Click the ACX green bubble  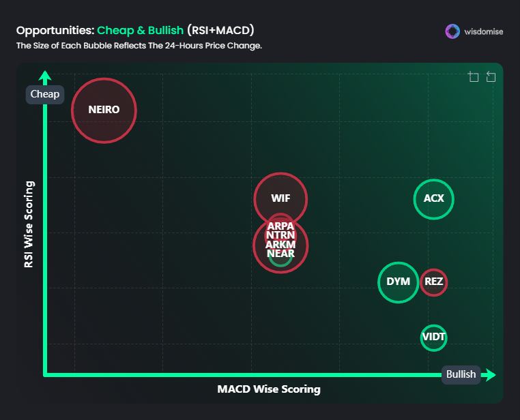[x=434, y=199]
